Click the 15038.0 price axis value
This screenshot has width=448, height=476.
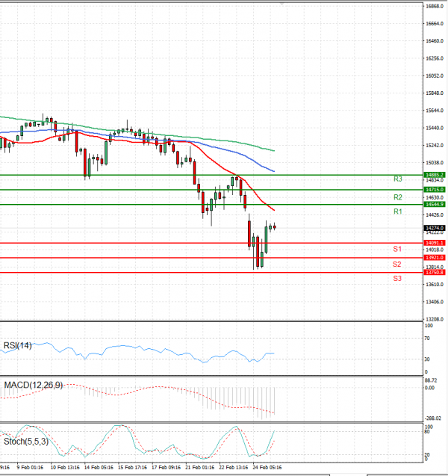pyautogui.click(x=435, y=163)
